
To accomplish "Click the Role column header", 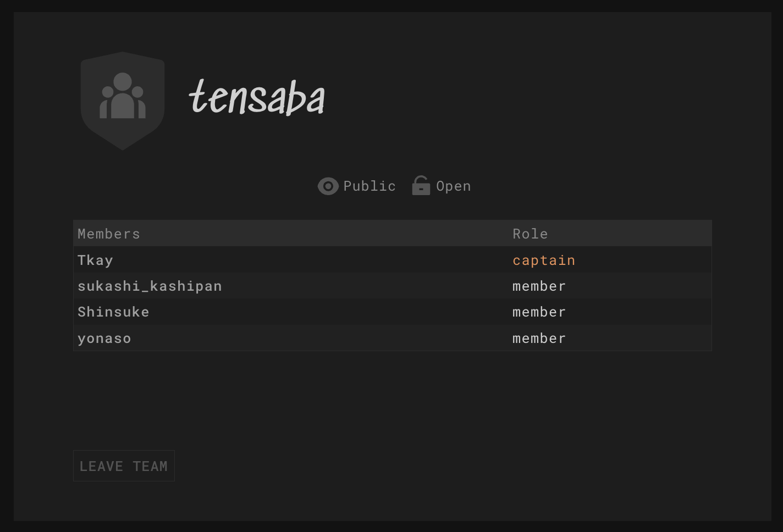I will point(530,234).
